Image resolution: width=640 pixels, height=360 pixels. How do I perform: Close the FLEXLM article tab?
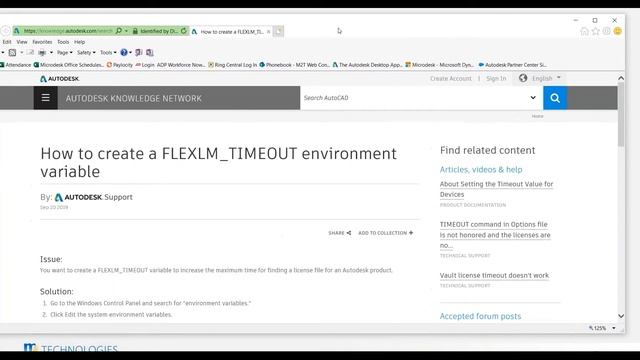(x=269, y=31)
